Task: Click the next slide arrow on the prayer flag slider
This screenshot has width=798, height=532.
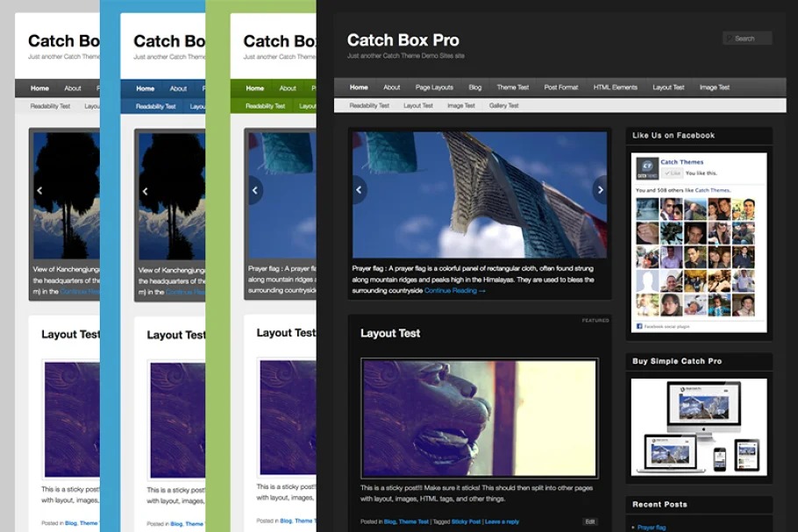Action: (600, 189)
